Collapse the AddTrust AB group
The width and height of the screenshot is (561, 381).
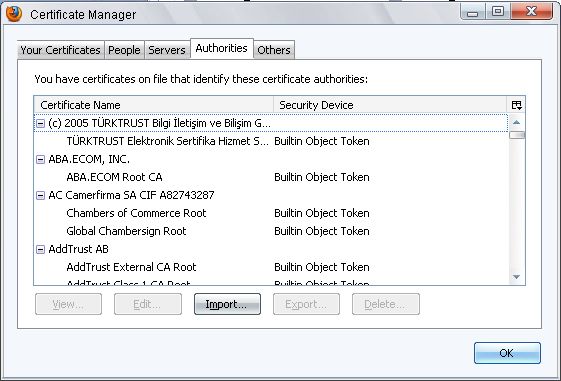40,249
